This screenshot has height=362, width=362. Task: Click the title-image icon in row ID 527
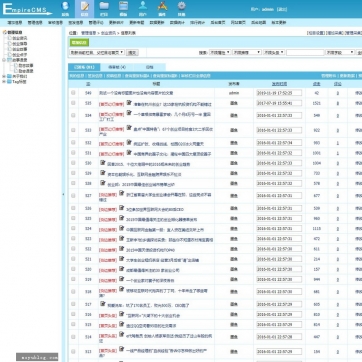point(122,193)
